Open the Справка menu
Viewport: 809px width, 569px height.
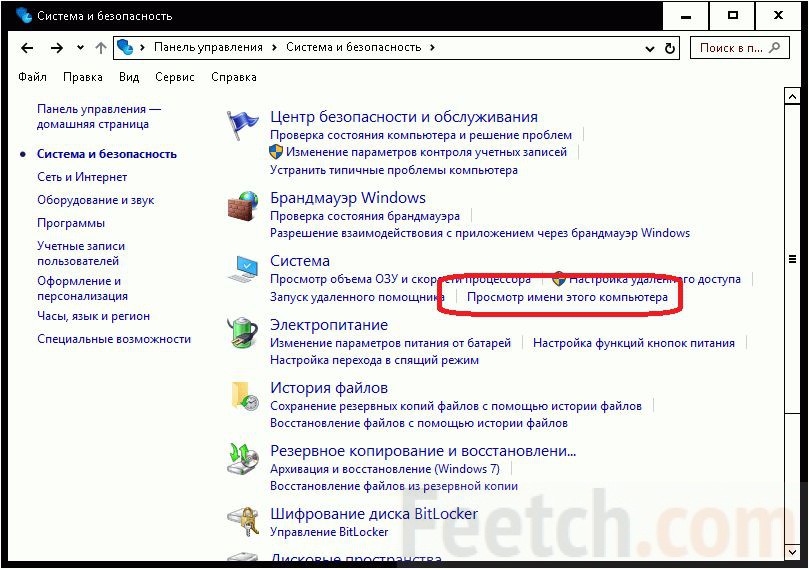tap(234, 77)
